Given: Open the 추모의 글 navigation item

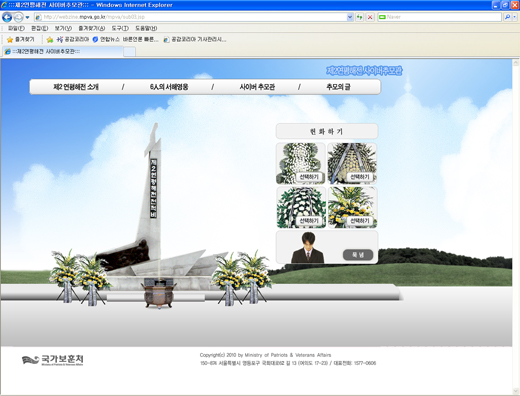Looking at the screenshot, I should click(338, 87).
